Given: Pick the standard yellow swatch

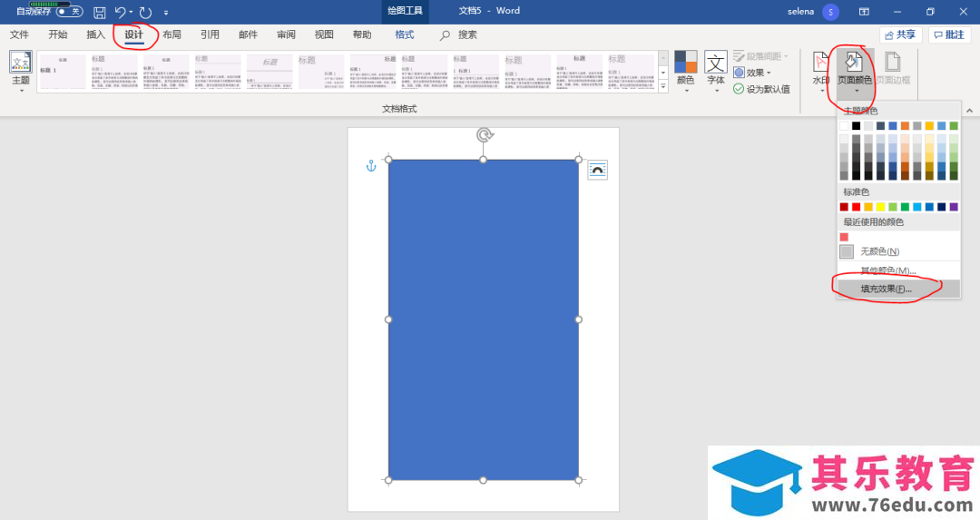Looking at the screenshot, I should [x=880, y=207].
